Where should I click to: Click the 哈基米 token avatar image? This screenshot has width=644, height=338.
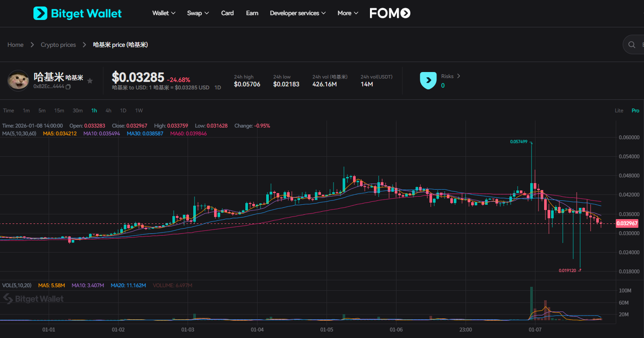point(18,80)
